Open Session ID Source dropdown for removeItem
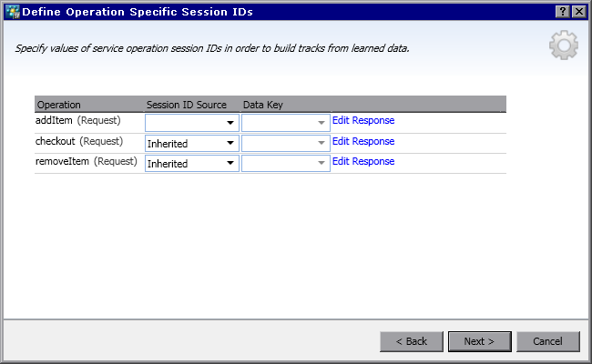The height and width of the screenshot is (364, 592). pyautogui.click(x=191, y=163)
